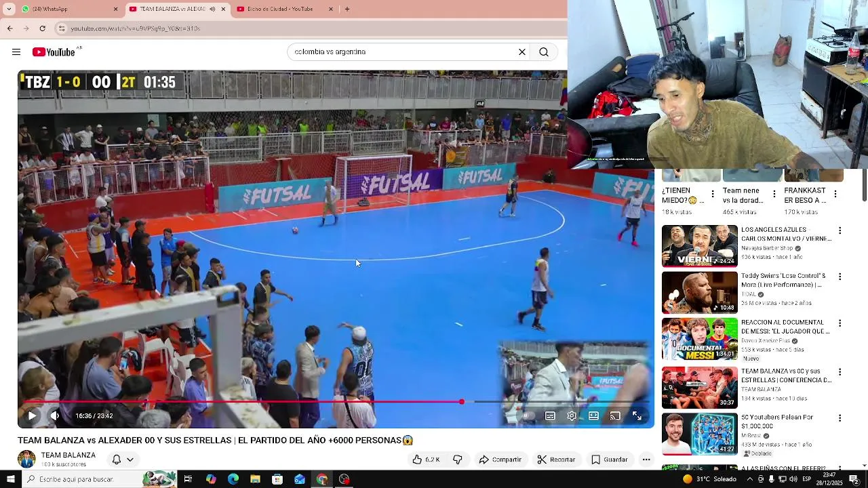Focus the browser address bar URL
868x488 pixels.
tap(136, 28)
